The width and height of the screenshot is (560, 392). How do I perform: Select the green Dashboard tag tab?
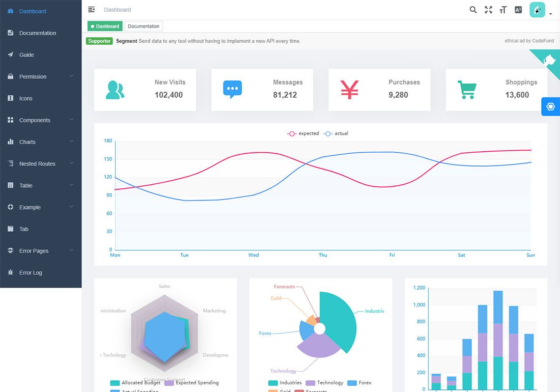pos(105,26)
